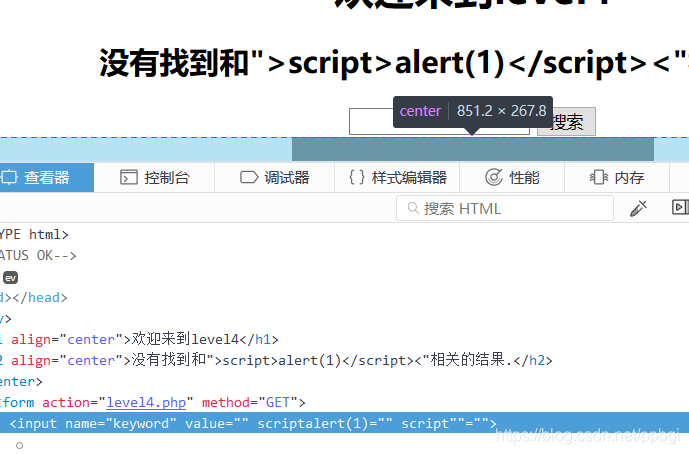Open the 样式编辑器 style editor tab
The height and width of the screenshot is (454, 689).
[x=397, y=178]
